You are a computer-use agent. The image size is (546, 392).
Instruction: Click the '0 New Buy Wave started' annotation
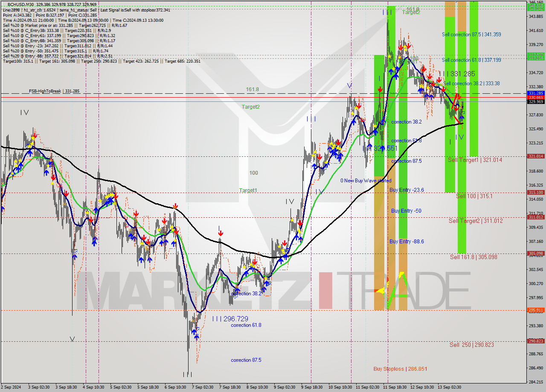(366, 181)
